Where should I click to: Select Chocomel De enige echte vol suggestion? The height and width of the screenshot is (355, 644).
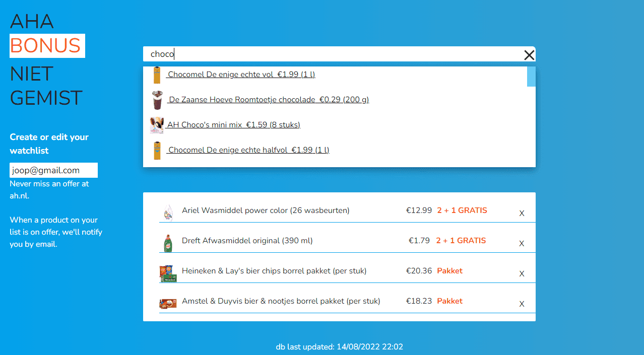click(241, 75)
